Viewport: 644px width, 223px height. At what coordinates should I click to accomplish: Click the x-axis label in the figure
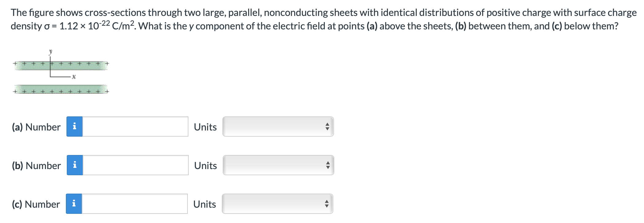[x=73, y=77]
